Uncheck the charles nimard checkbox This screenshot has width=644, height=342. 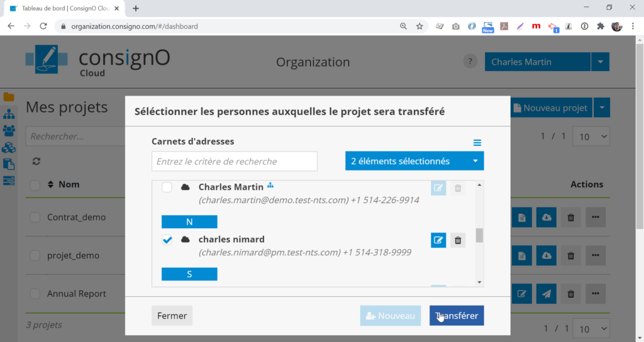pos(167,240)
